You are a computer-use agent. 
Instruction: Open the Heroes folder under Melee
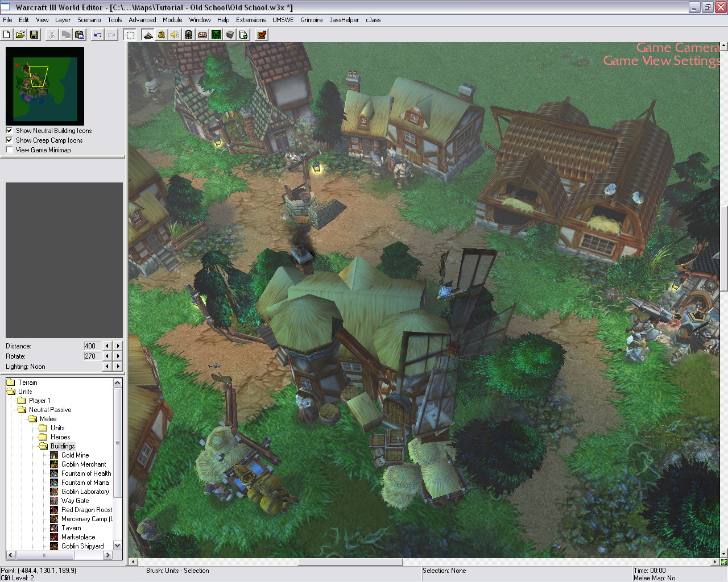(60, 437)
